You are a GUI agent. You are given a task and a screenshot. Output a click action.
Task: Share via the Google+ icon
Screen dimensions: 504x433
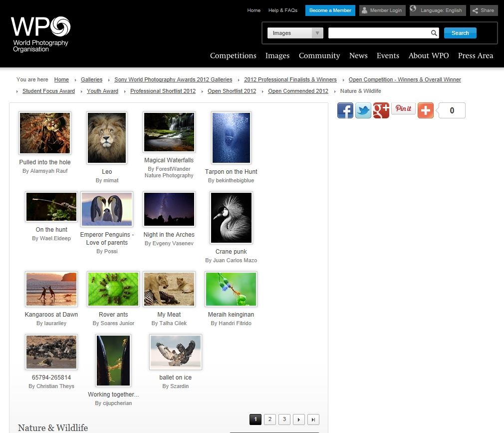[x=381, y=110]
